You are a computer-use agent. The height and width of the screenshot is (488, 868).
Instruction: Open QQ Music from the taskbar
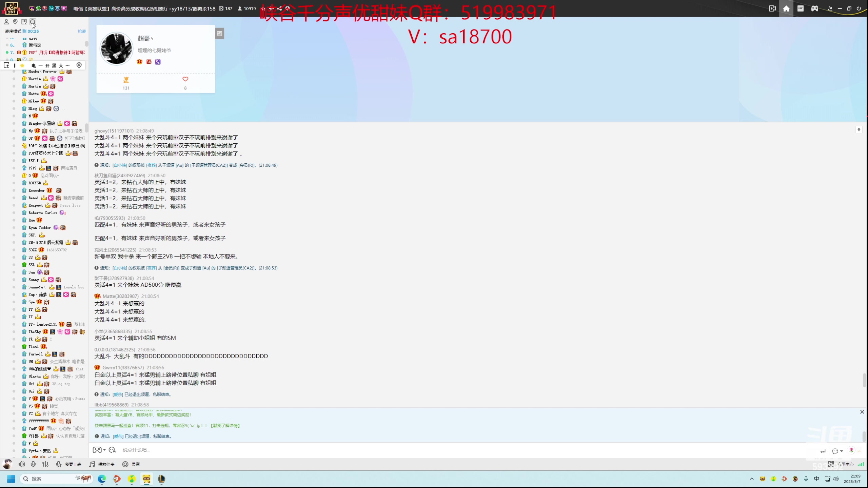pos(132,479)
